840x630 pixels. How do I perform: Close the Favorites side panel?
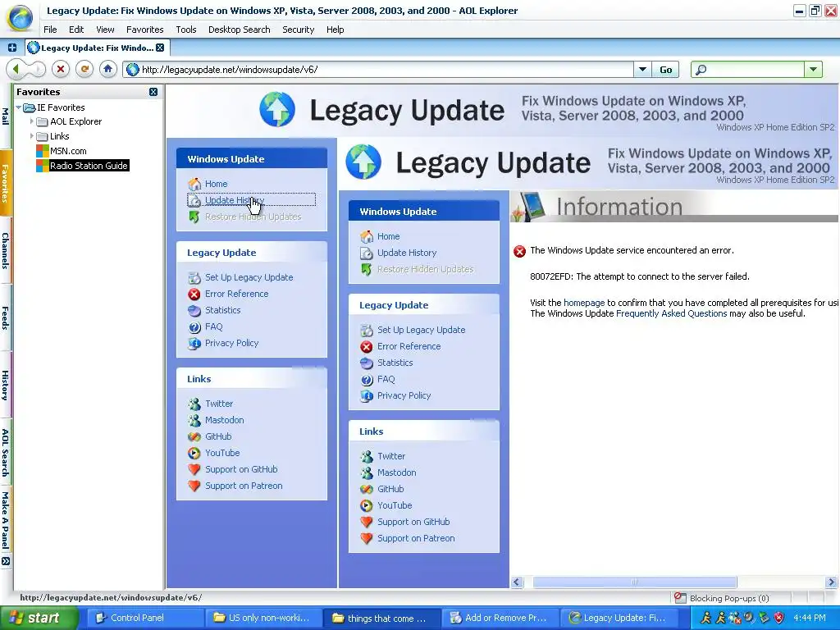point(153,92)
